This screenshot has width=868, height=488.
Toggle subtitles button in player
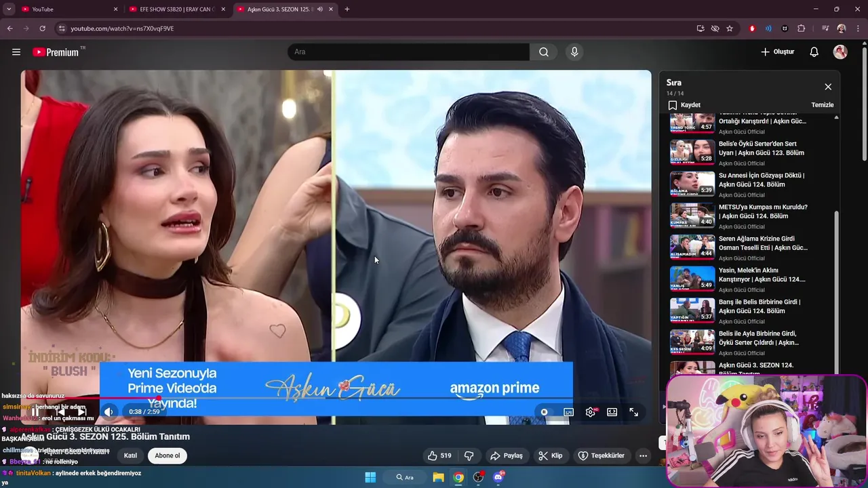569,412
